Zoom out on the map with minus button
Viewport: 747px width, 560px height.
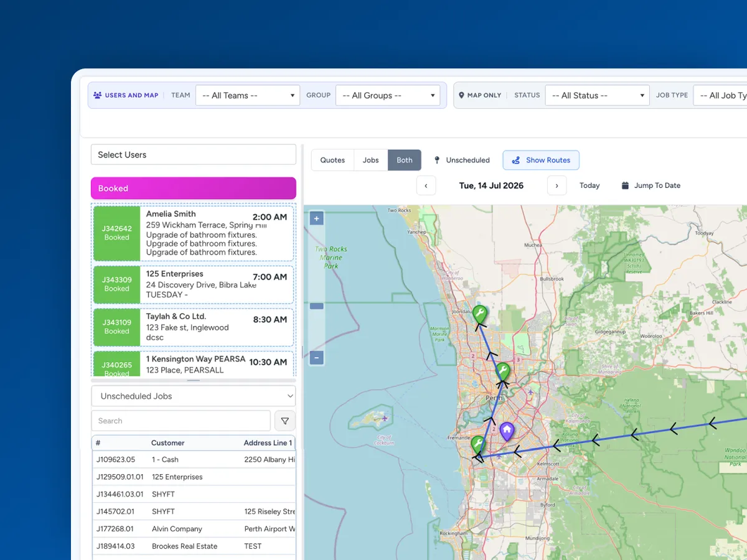tap(317, 358)
